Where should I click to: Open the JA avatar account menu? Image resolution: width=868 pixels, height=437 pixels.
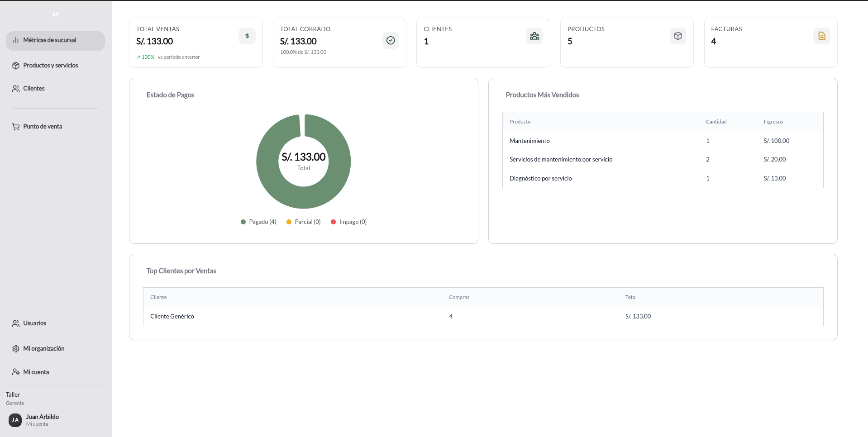pyautogui.click(x=15, y=420)
